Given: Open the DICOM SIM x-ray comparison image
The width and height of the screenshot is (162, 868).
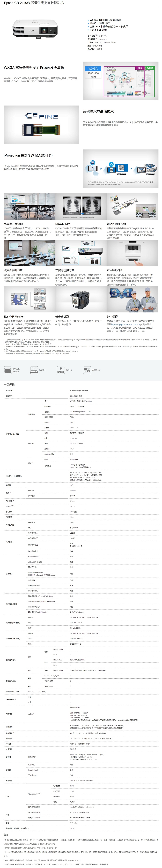Looking at the screenshot, I should [81, 207].
